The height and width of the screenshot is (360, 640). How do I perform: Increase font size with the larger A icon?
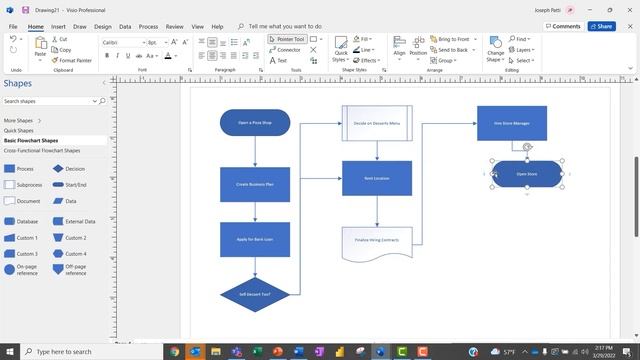[174, 42]
